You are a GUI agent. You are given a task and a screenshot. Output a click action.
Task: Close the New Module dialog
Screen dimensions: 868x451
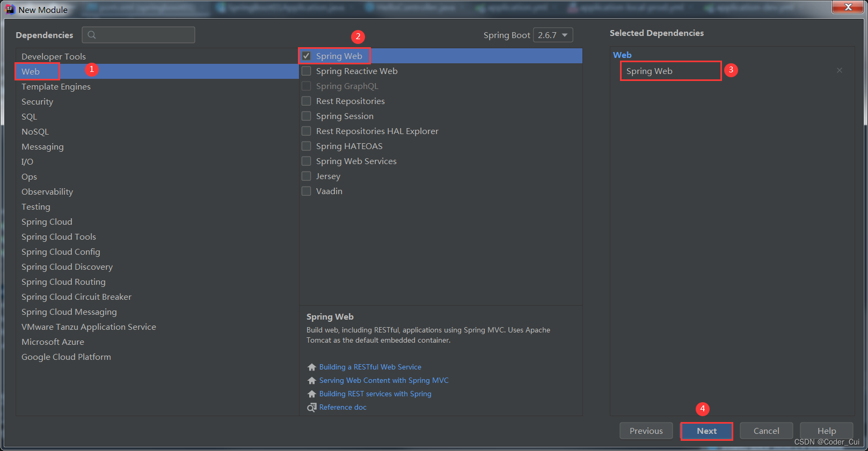[x=848, y=6]
